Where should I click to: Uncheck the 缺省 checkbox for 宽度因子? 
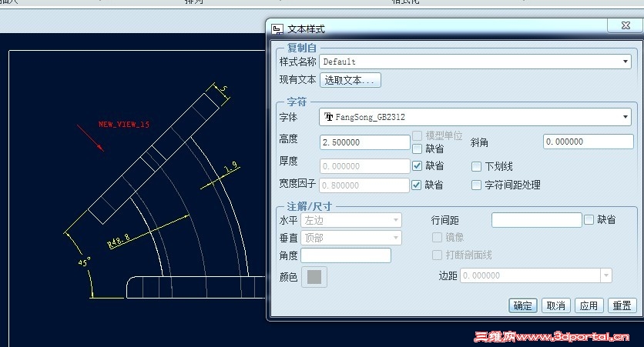click(x=417, y=185)
